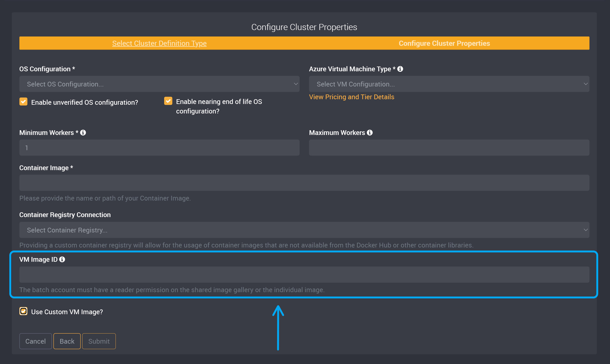Click the 'Configure Cluster Properties' page heading
The width and height of the screenshot is (610, 364).
click(x=304, y=27)
